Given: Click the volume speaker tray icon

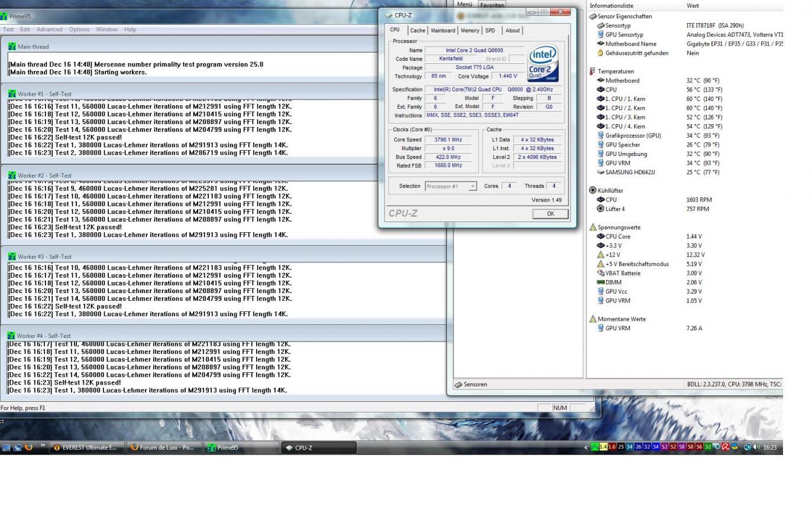Looking at the screenshot, I should [x=756, y=447].
